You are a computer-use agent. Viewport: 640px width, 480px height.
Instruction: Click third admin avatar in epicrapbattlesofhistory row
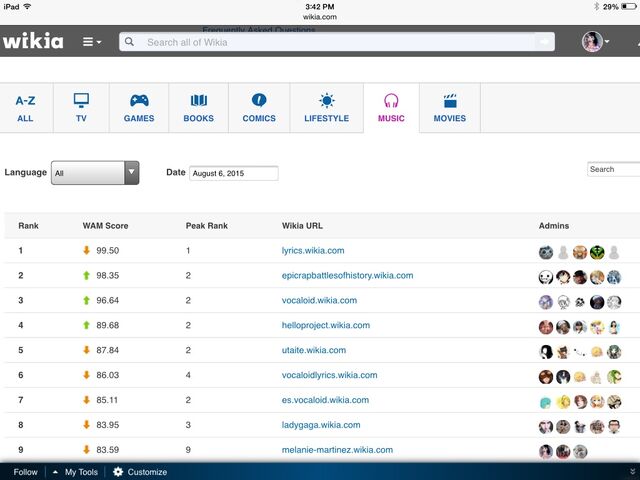click(x=580, y=278)
